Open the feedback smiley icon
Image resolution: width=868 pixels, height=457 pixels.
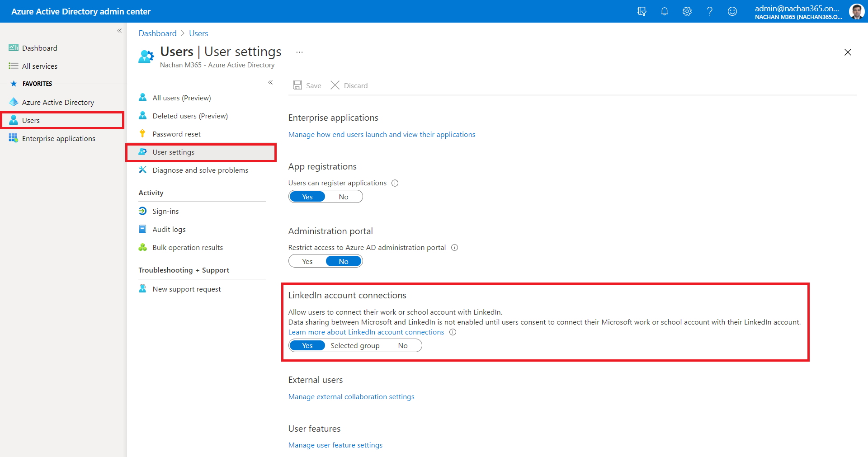(732, 11)
